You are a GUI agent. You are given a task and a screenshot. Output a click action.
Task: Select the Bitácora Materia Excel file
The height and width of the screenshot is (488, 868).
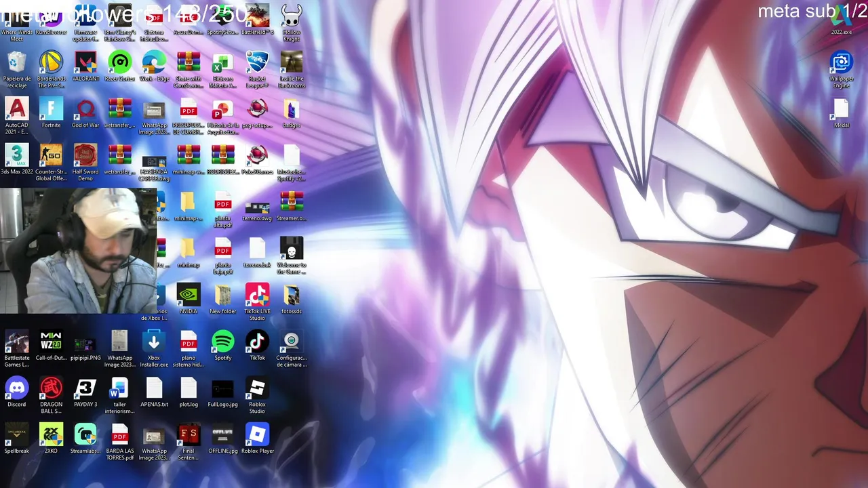click(x=222, y=70)
